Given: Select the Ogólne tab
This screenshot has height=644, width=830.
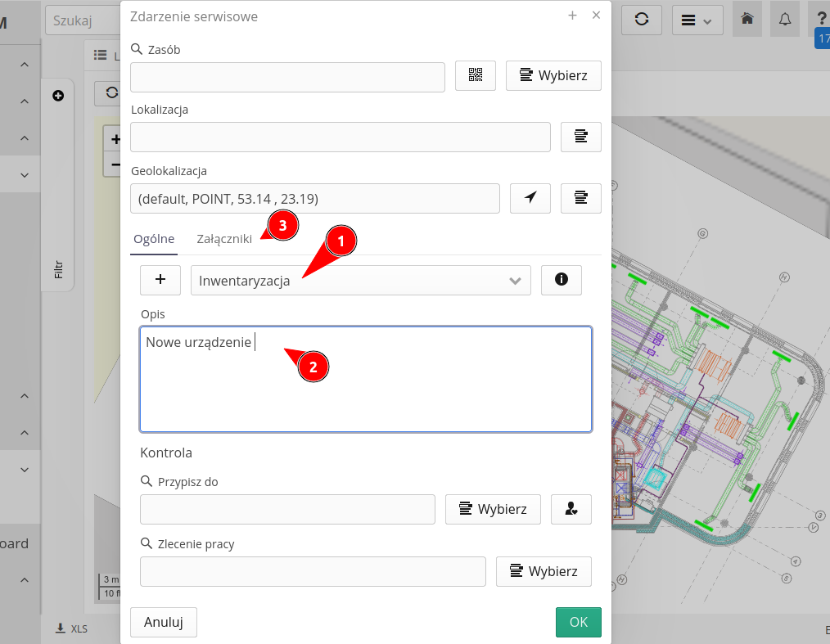Looking at the screenshot, I should click(x=154, y=239).
